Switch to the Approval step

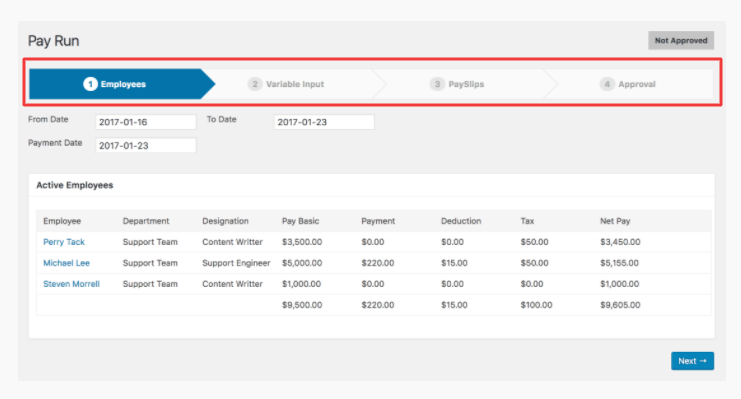click(628, 84)
